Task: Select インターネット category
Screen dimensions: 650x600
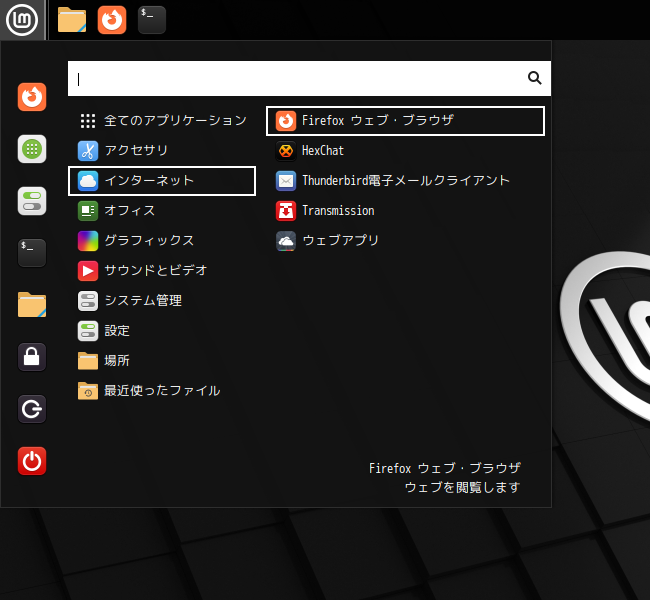Action: point(162,181)
